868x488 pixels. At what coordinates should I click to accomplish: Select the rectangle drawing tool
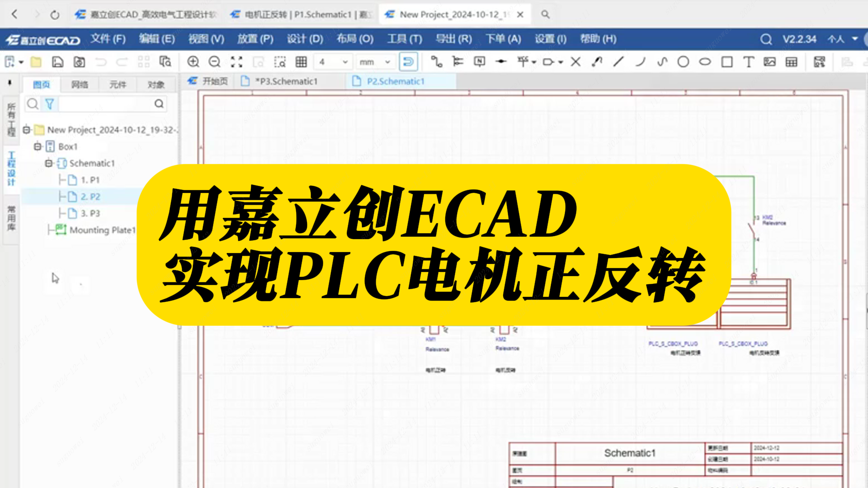click(x=726, y=62)
